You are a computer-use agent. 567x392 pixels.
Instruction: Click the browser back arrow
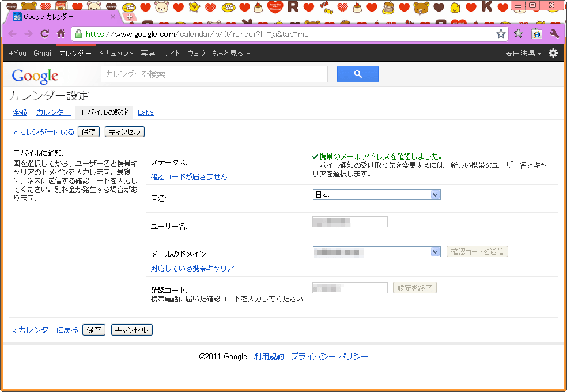12,33
